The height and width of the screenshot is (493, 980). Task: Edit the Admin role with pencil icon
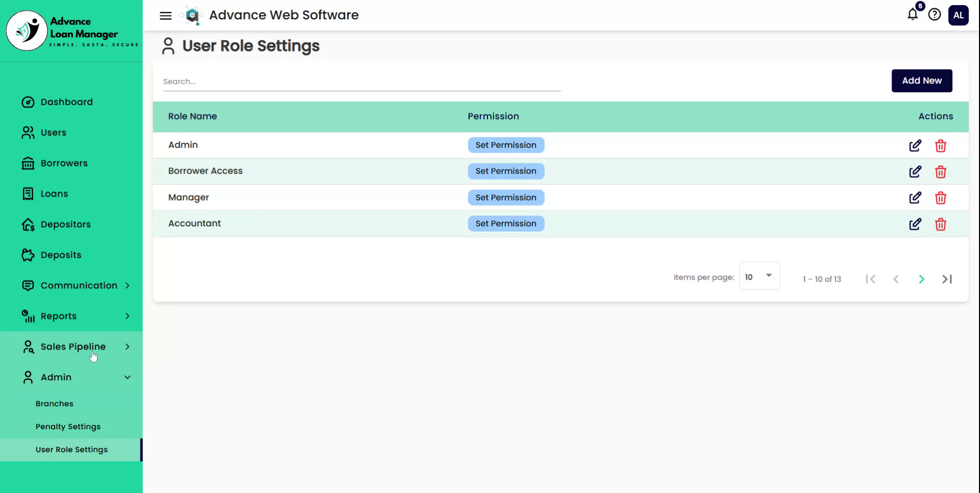915,145
